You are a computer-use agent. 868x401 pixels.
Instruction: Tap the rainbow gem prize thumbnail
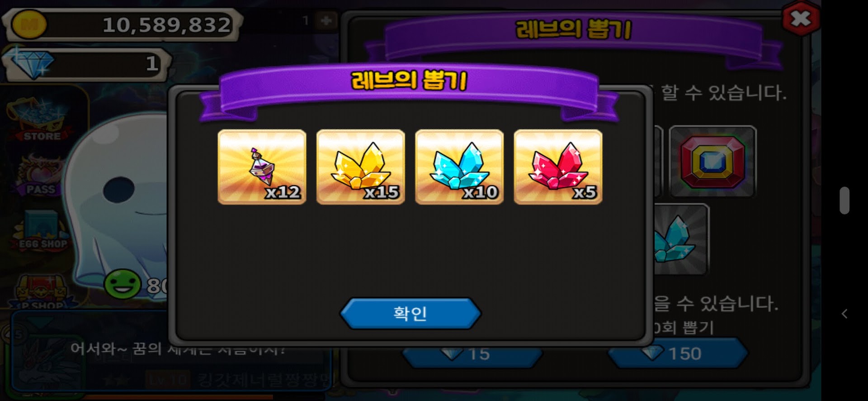point(712,162)
